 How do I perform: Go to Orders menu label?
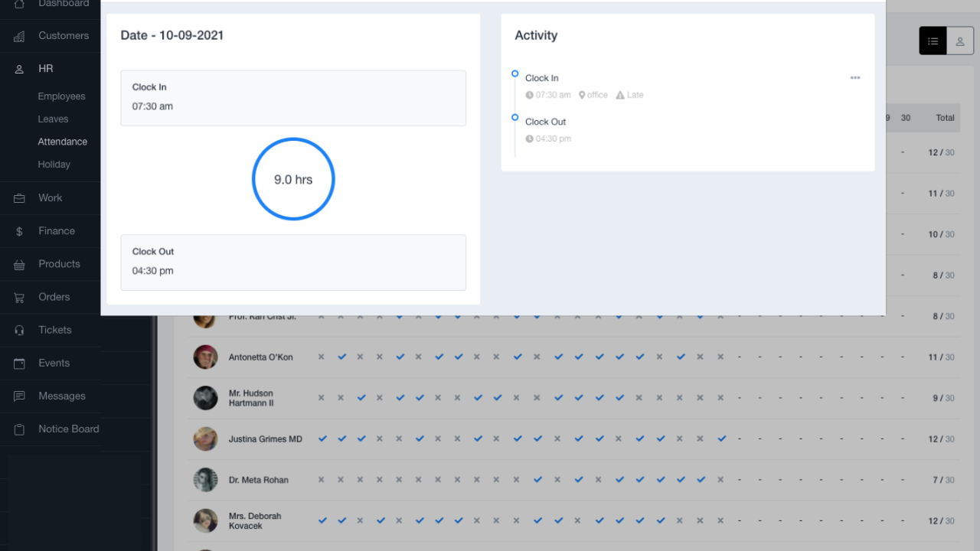click(54, 297)
